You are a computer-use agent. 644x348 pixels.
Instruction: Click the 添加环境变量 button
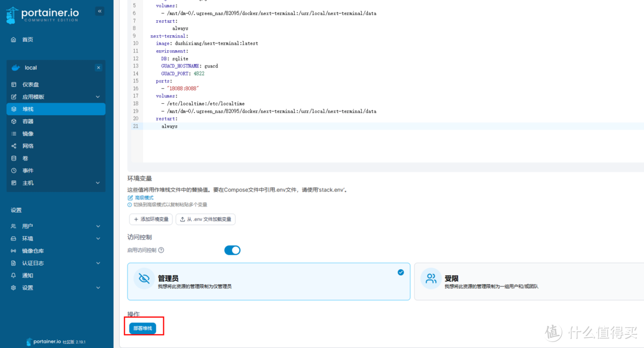[151, 219]
